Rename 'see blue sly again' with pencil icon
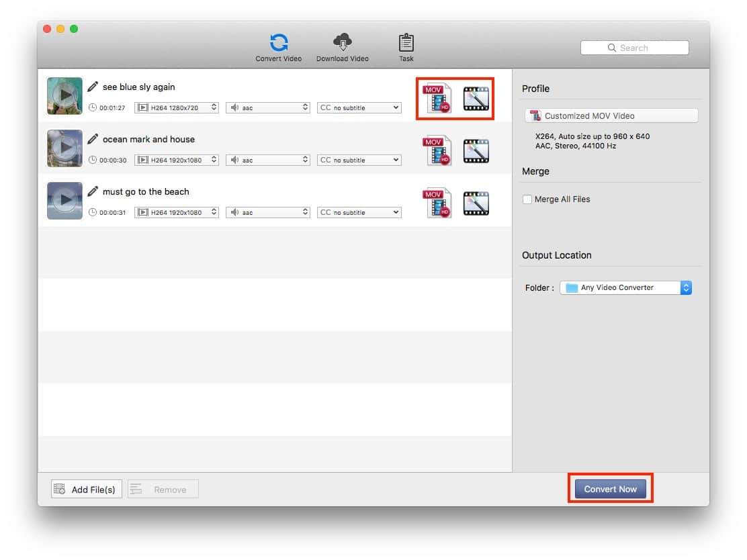747x560 pixels. pyautogui.click(x=93, y=87)
